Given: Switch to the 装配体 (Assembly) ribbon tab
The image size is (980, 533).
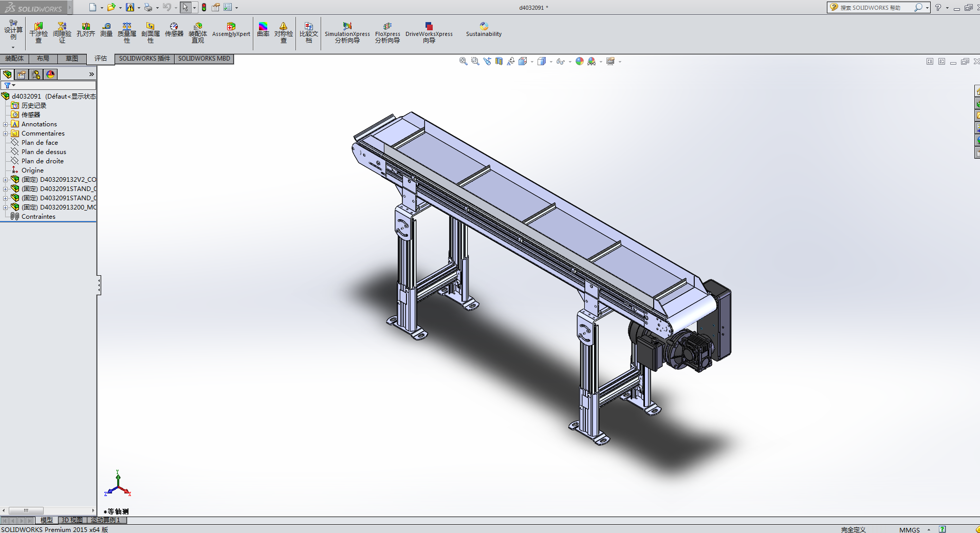Looking at the screenshot, I should 14,59.
